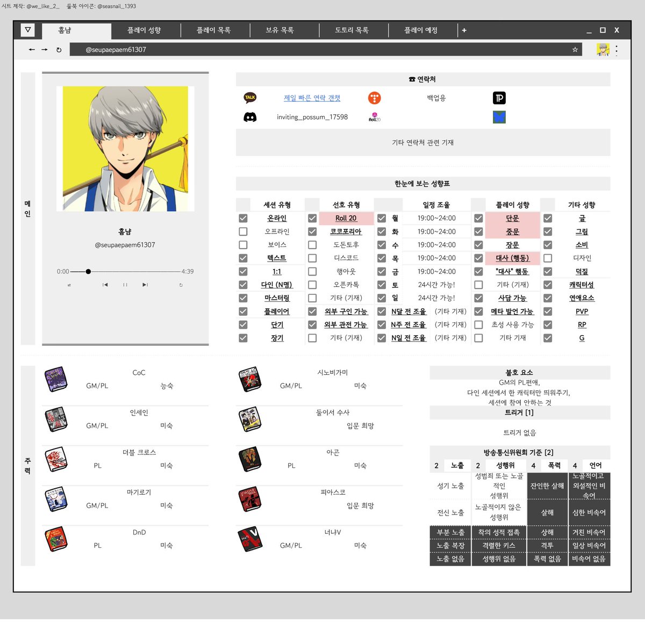Go forward with the right arrow

(x=45, y=49)
